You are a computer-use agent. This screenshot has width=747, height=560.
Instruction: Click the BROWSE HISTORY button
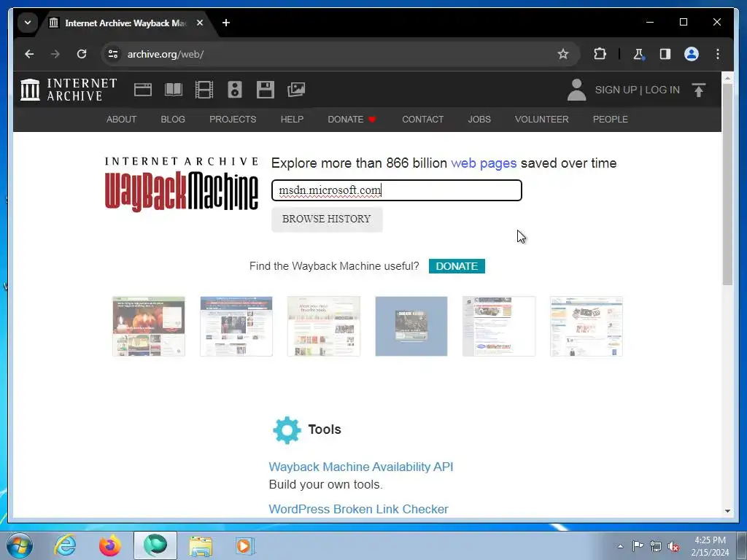[327, 219]
